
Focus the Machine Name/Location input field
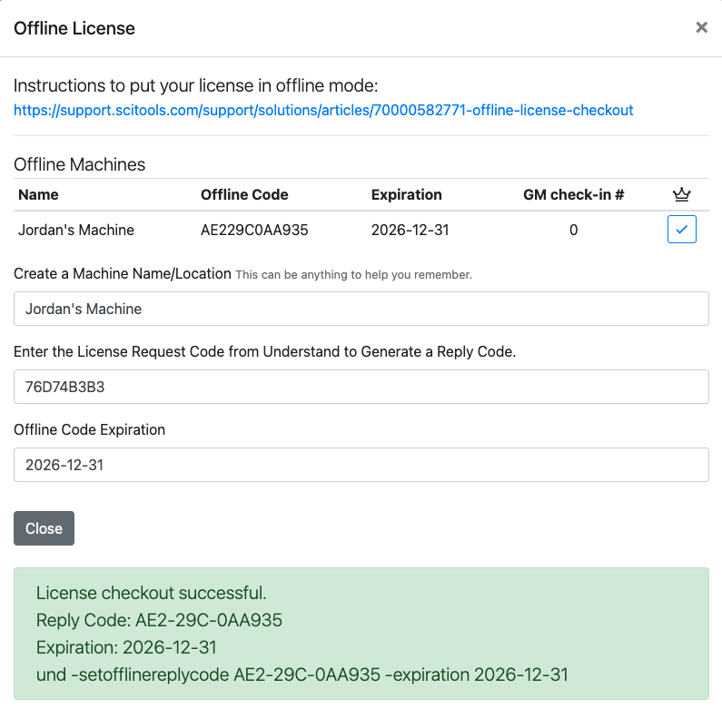(361, 309)
